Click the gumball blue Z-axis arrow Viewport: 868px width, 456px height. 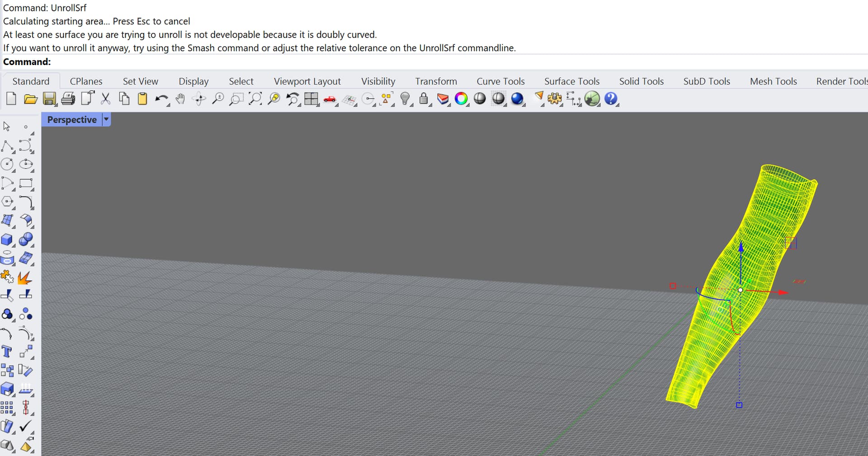click(741, 247)
